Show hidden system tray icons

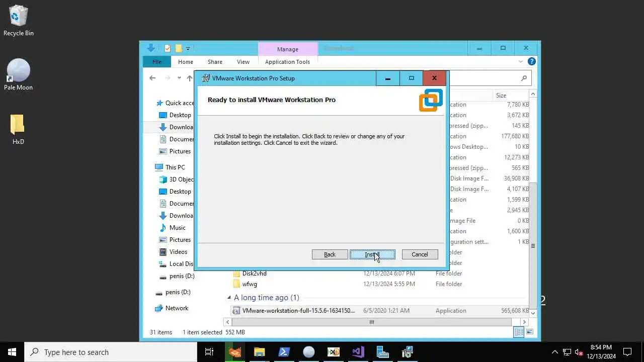point(555,352)
